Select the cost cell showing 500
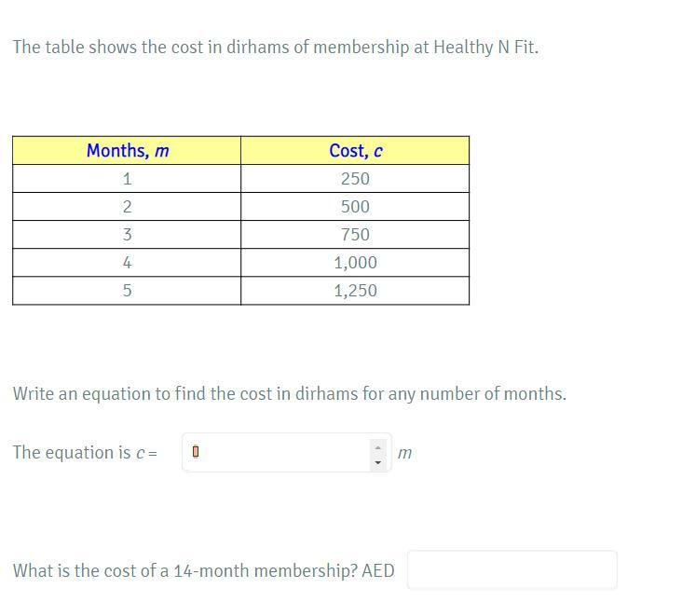Image resolution: width=696 pixels, height=616 pixels. pos(355,207)
